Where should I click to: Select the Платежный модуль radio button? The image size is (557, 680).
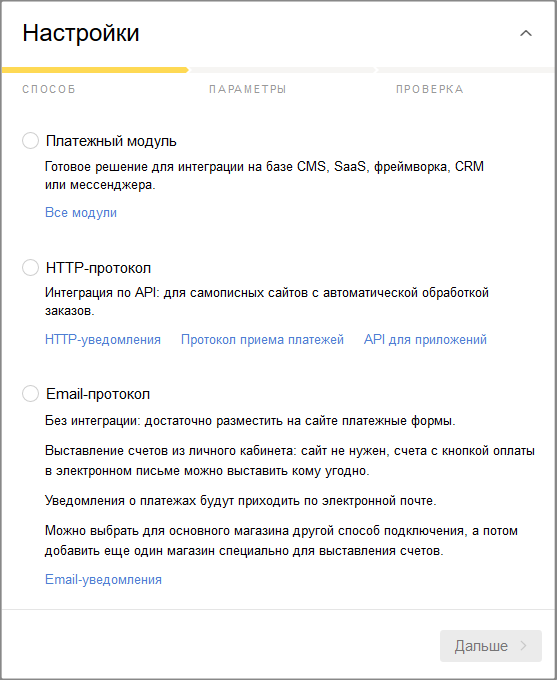coord(30,141)
